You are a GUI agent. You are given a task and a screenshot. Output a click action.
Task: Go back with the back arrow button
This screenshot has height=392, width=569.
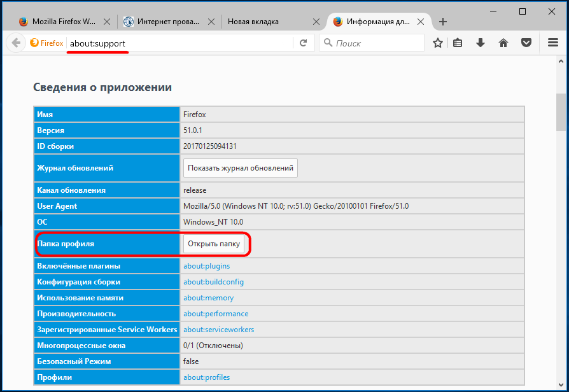(x=16, y=43)
